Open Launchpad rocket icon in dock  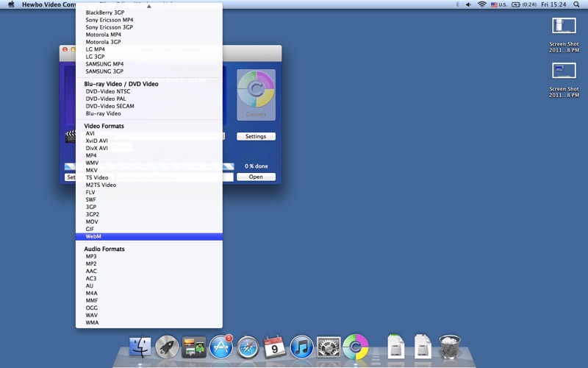[167, 347]
